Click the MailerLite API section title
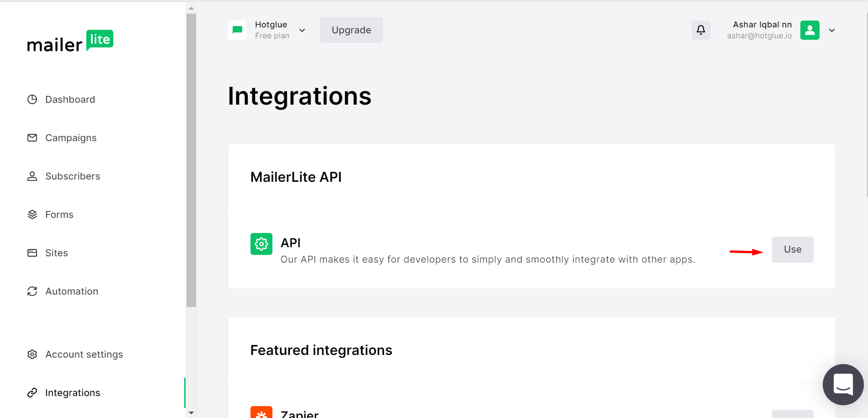 [x=296, y=177]
